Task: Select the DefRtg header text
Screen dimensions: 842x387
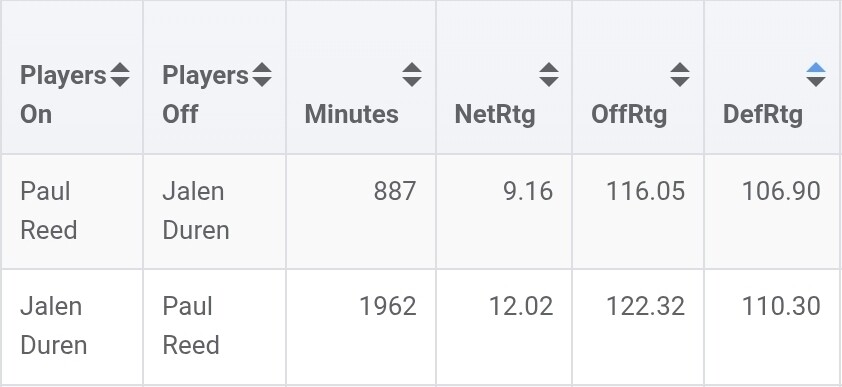Action: click(763, 115)
